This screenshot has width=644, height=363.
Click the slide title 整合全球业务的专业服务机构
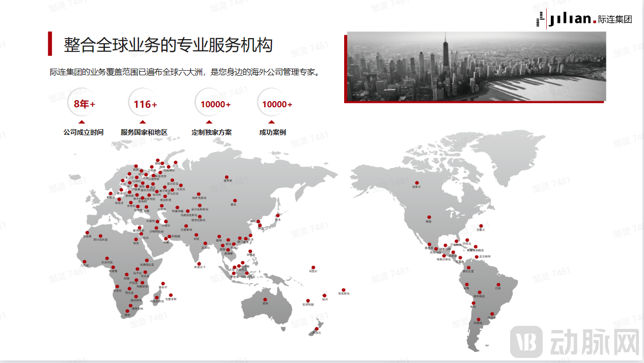click(169, 45)
